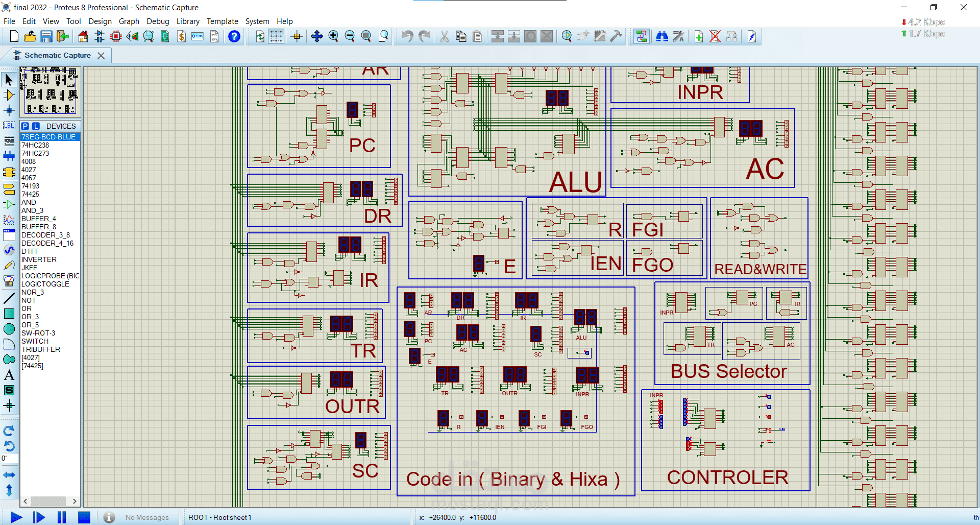Open the Template menu
Image resolution: width=980 pixels, height=525 pixels.
coord(223,21)
